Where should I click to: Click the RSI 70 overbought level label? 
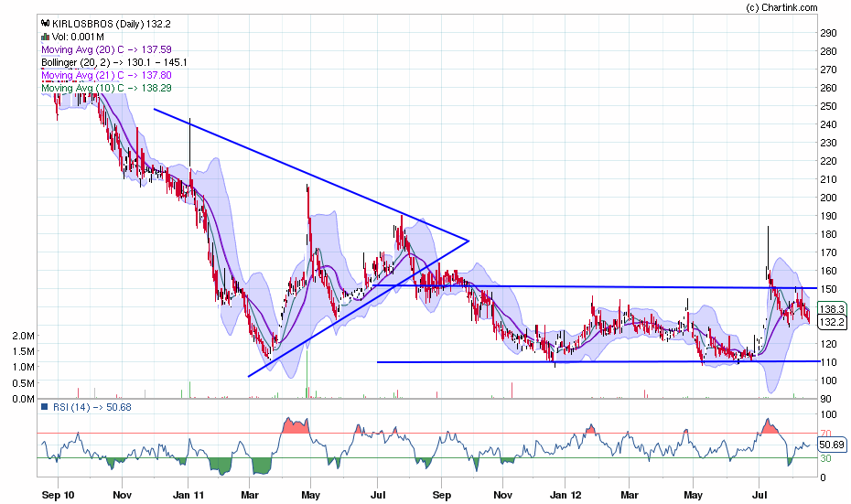825,434
